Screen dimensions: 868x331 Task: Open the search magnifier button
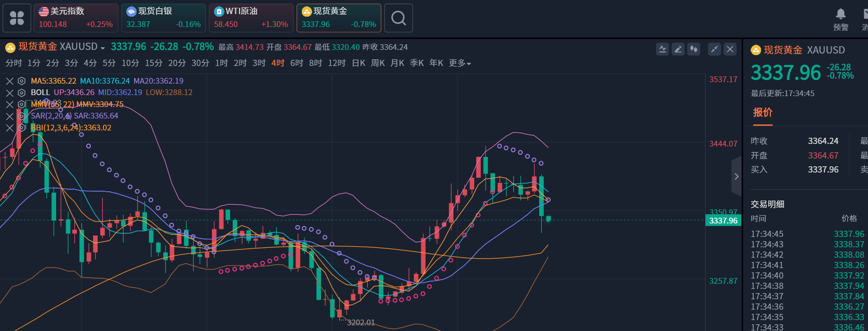[398, 18]
